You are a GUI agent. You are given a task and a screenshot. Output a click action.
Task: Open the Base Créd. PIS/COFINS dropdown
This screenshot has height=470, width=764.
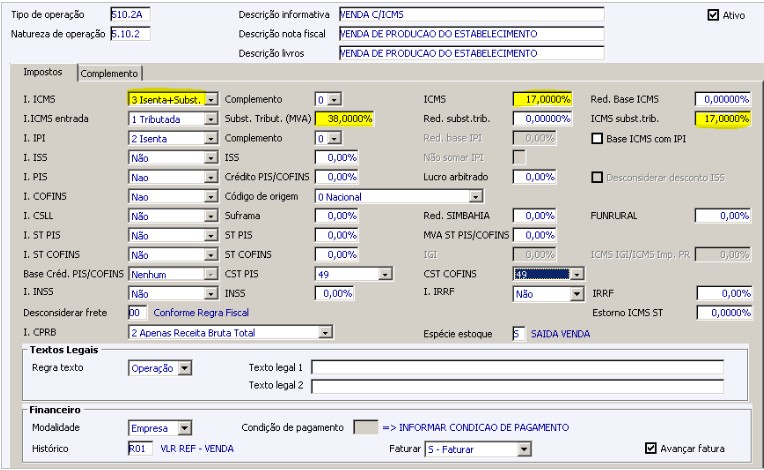211,275
